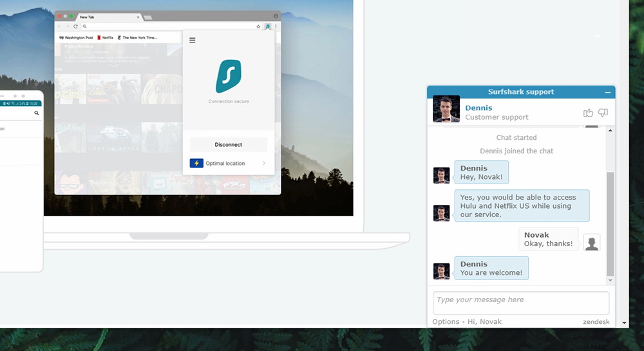Click the chat scrollbar thumb
The height and width of the screenshot is (351, 644).
[x=611, y=224]
